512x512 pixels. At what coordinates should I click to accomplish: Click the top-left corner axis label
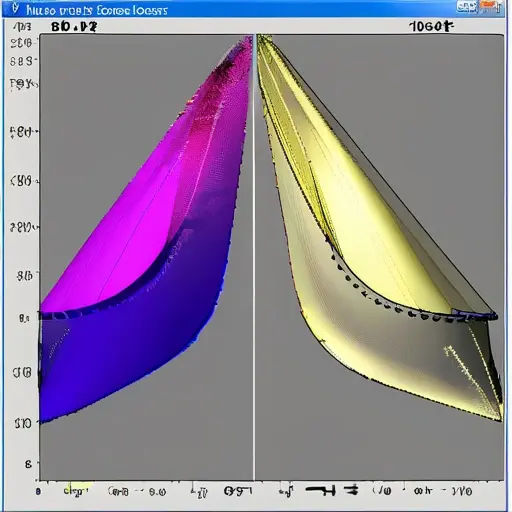tap(22, 27)
